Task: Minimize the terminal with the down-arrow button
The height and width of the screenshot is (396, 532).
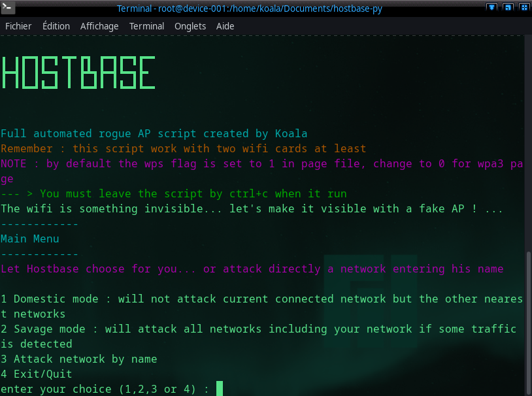Action: click(491, 8)
